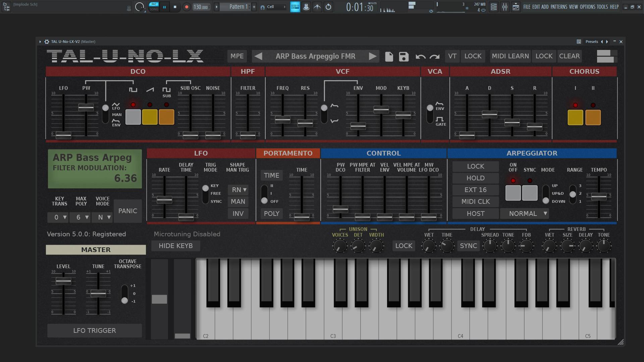Save preset with the floppy disk icon
644x362 pixels.
click(x=404, y=56)
